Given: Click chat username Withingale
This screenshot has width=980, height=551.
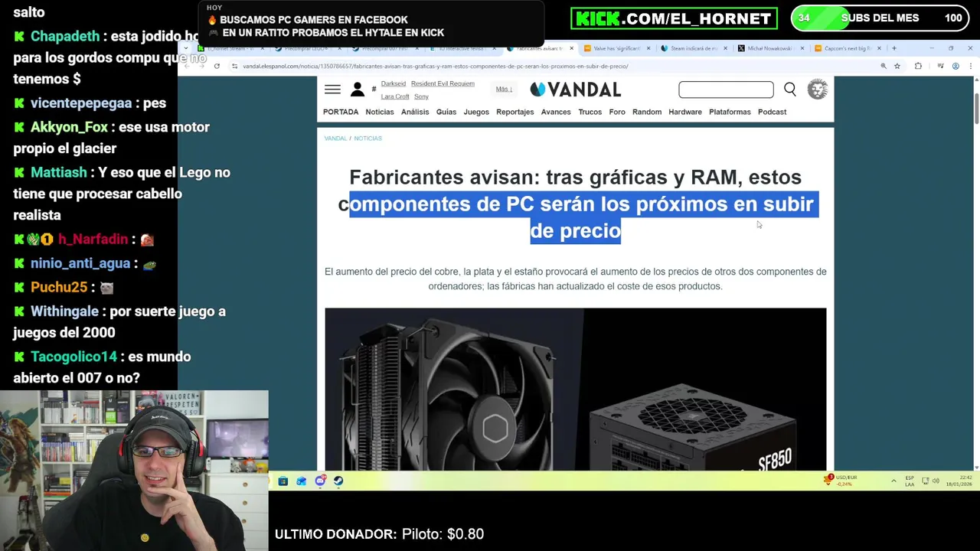Looking at the screenshot, I should click(x=64, y=311).
